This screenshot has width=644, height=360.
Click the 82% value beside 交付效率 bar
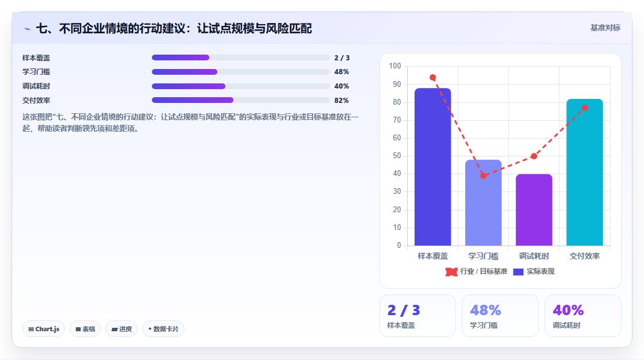click(342, 100)
